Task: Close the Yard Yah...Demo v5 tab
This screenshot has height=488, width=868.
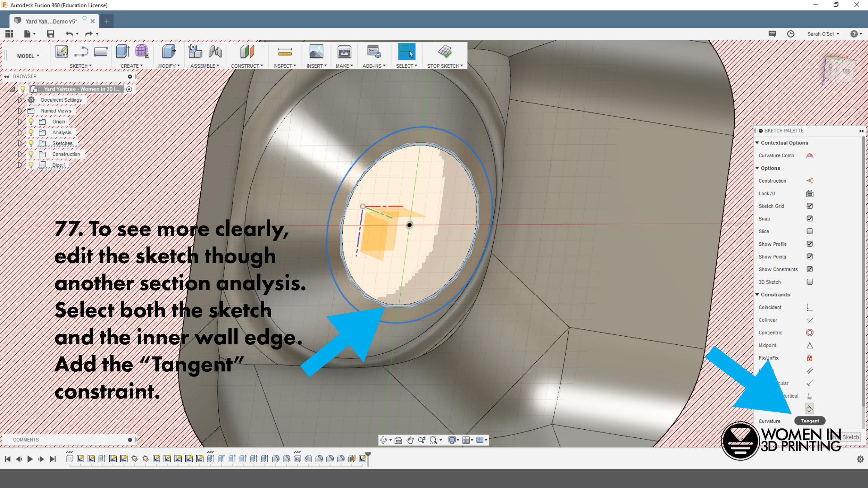Action: click(93, 21)
